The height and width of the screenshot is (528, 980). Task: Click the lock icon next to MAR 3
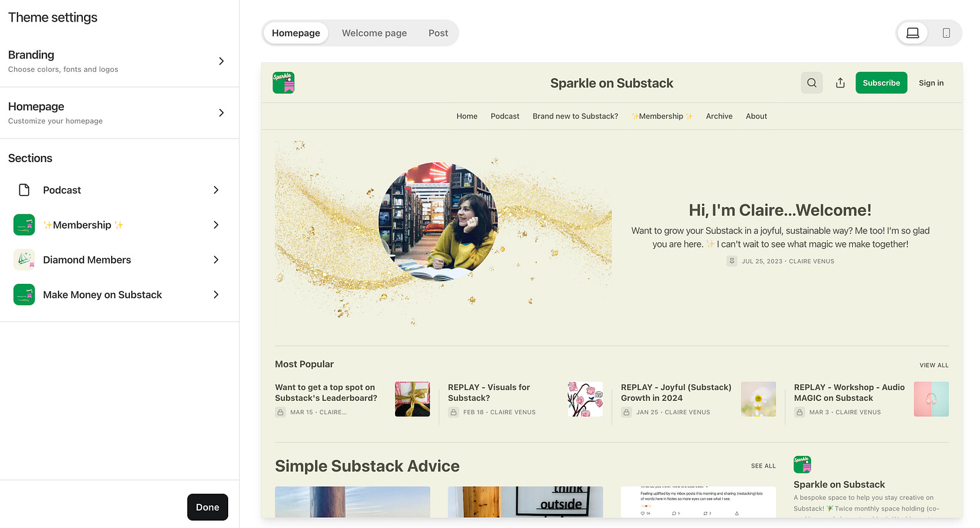pyautogui.click(x=800, y=412)
